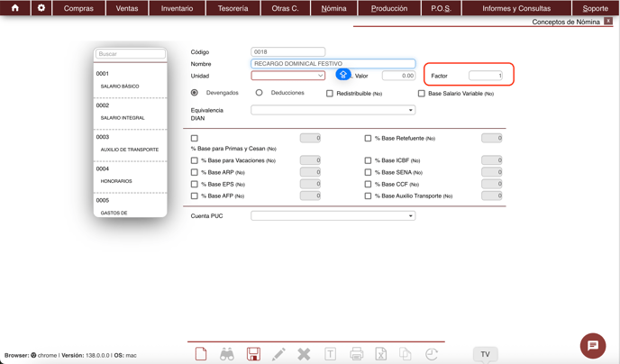The height and width of the screenshot is (364, 620).
Task: Create a new record with the blank page icon
Action: point(201,354)
